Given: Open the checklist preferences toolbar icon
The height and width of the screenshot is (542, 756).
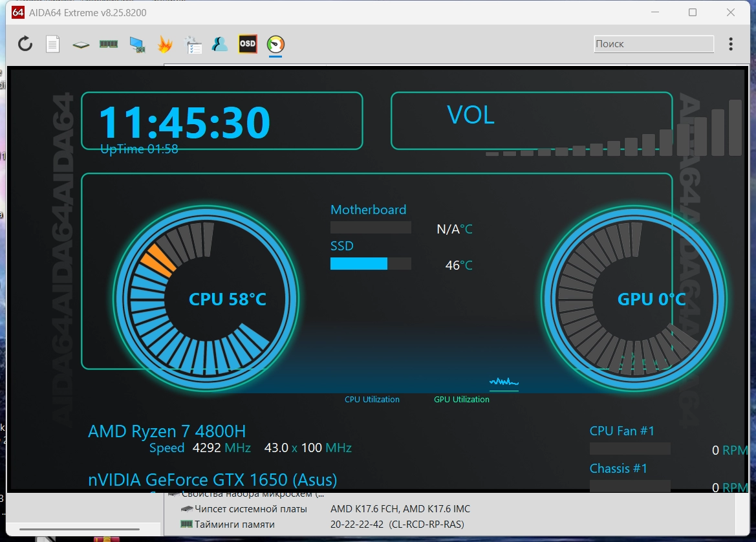Looking at the screenshot, I should click(193, 45).
